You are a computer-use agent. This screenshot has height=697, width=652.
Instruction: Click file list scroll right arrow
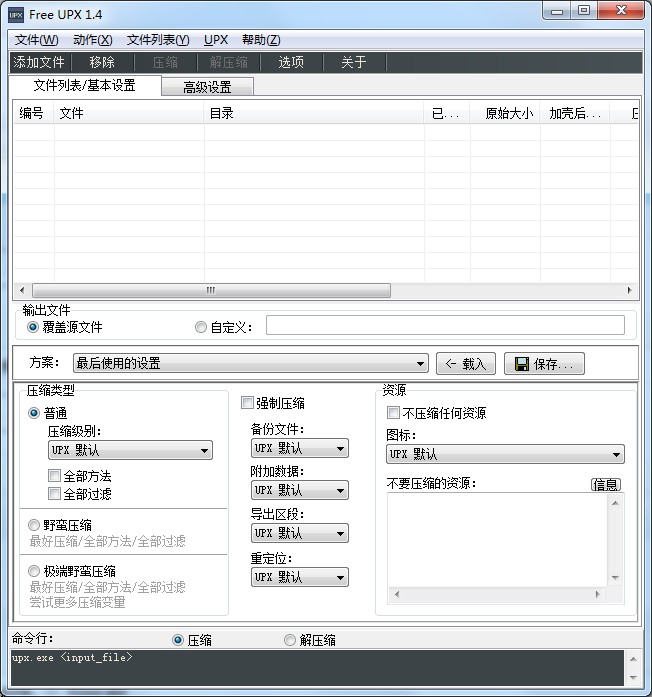(629, 290)
